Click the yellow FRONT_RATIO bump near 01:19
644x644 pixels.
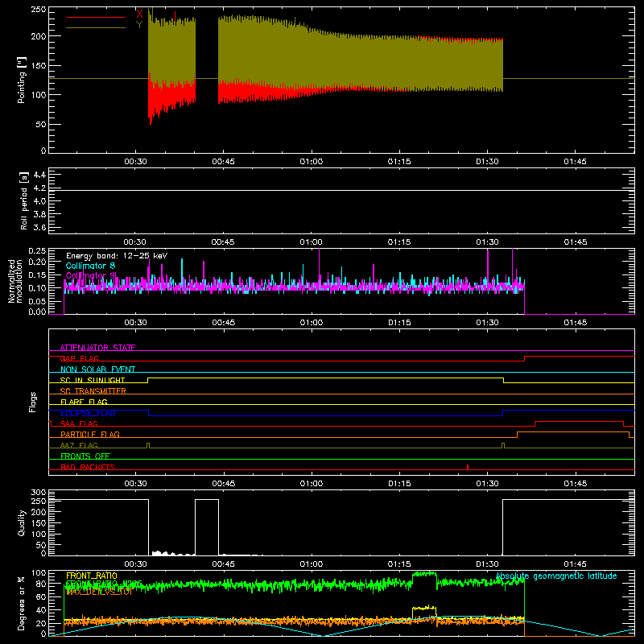(424, 608)
